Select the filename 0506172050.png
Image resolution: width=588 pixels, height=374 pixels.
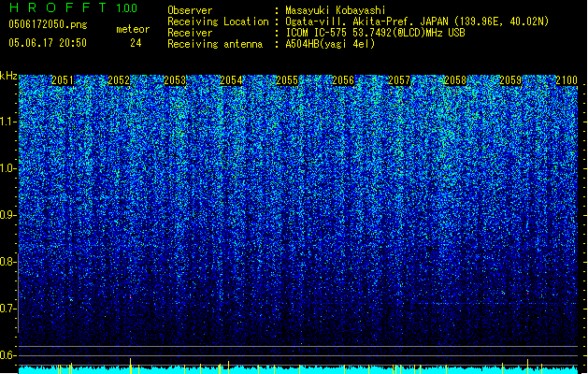48,25
